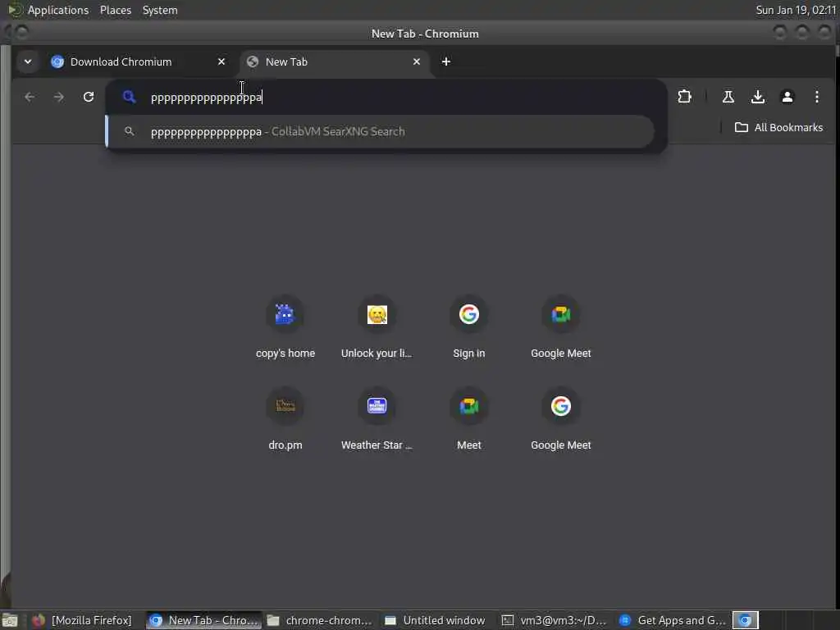Open the Google Meet shortcut beside Meet

click(x=561, y=419)
